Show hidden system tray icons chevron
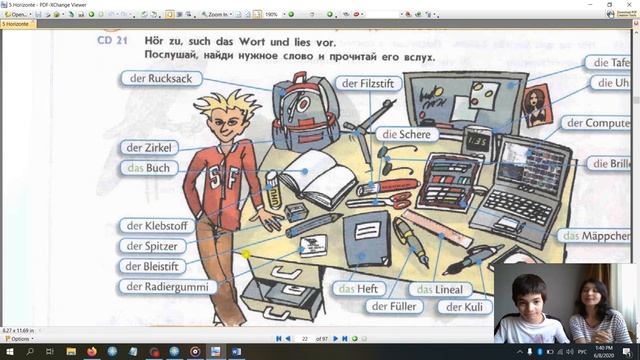The width and height of the screenshot is (640, 360). tap(520, 351)
